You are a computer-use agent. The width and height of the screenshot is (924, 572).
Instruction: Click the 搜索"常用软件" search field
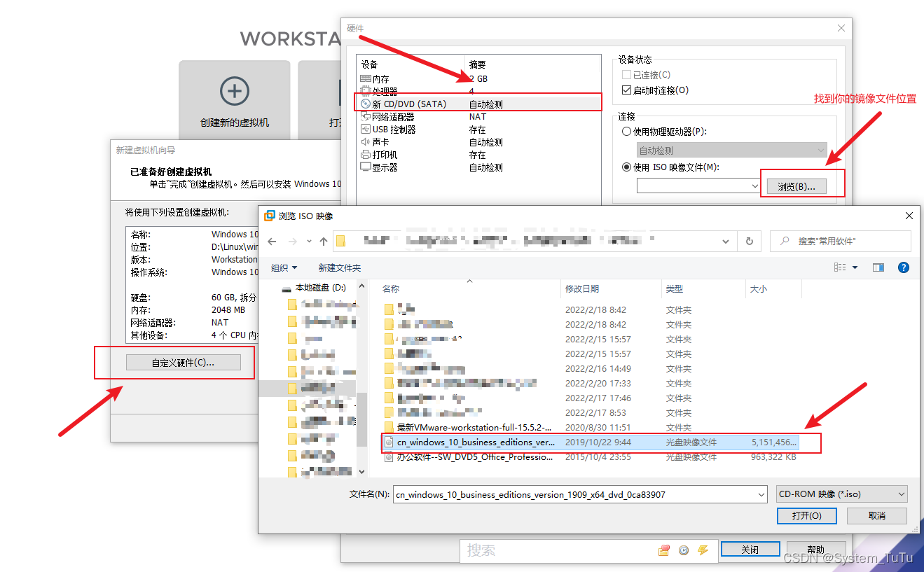841,241
